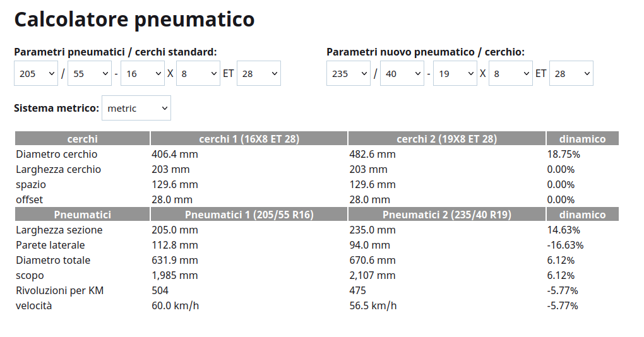This screenshot has width=644, height=337.
Task: Open standard rim diameter dropdown showing 16
Action: tap(143, 73)
